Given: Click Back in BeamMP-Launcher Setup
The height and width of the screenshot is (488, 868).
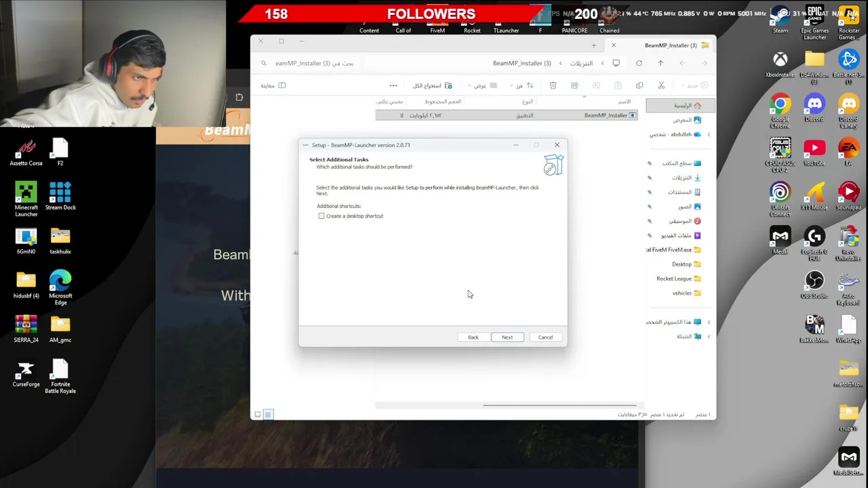Looking at the screenshot, I should tap(473, 337).
